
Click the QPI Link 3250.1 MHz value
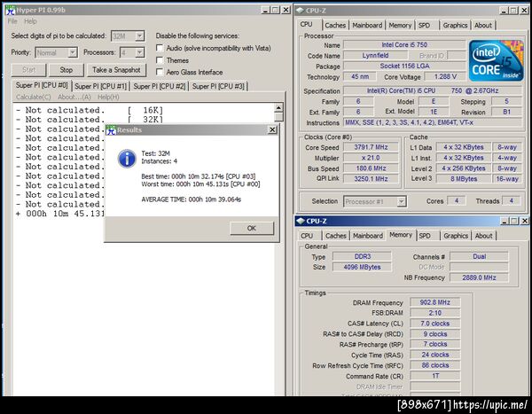(371, 179)
